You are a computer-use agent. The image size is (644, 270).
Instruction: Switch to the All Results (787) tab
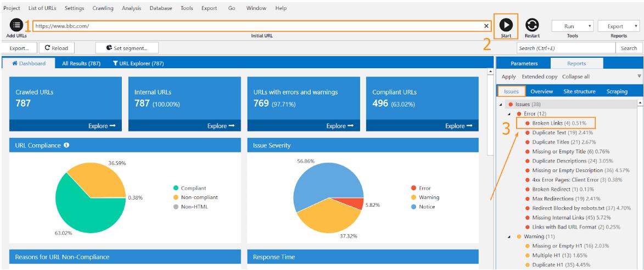pos(81,63)
